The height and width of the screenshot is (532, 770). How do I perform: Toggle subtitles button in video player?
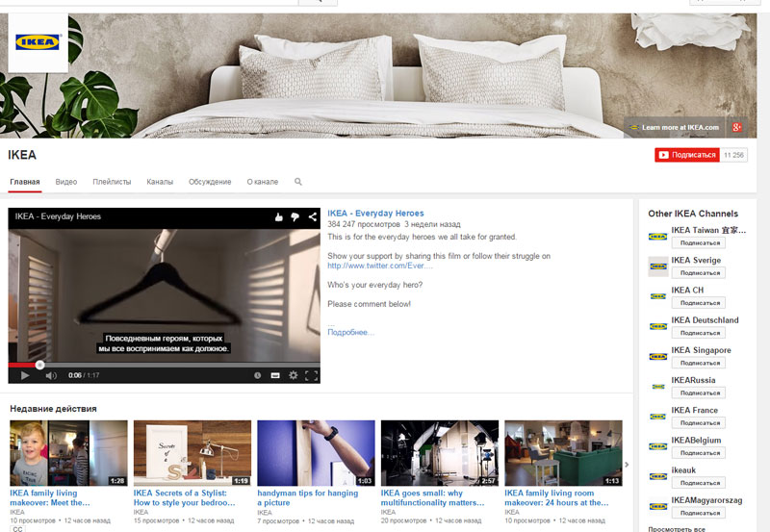[275, 375]
